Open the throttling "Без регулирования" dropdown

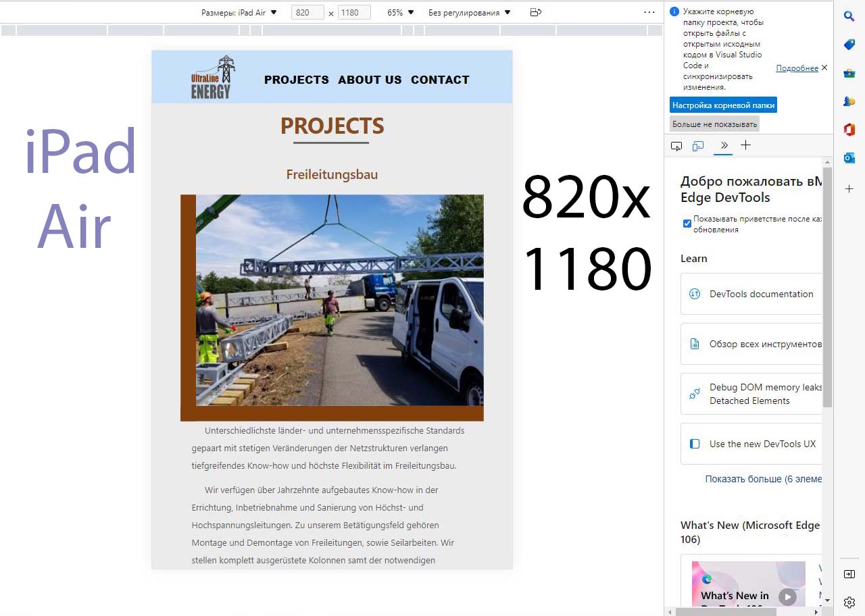point(470,12)
